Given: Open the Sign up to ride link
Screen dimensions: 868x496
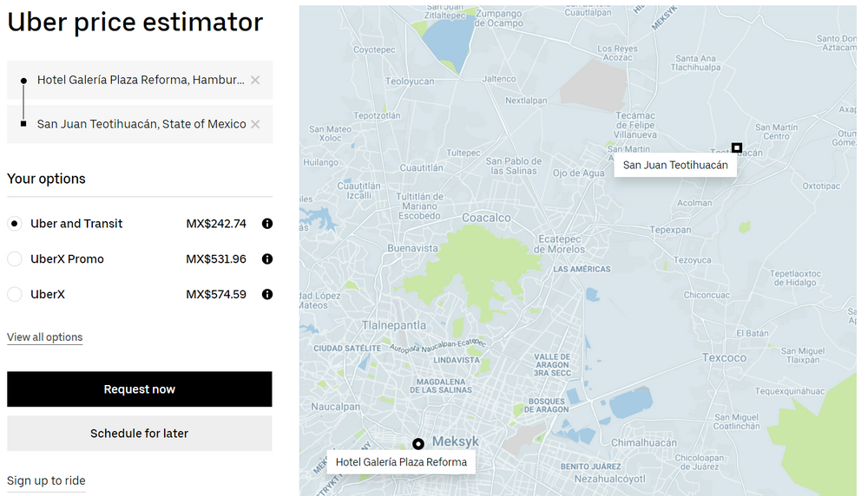Looking at the screenshot, I should pos(46,480).
